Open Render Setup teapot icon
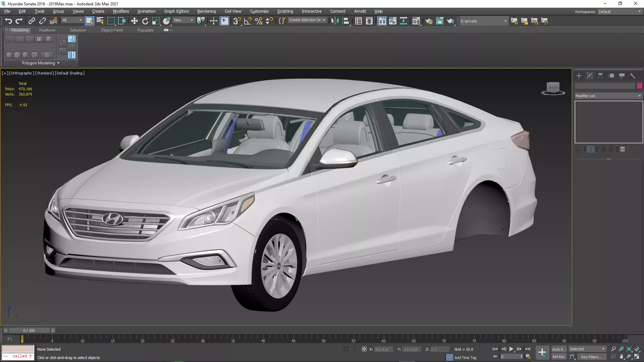Image resolution: width=644 pixels, height=362 pixels. [429, 21]
